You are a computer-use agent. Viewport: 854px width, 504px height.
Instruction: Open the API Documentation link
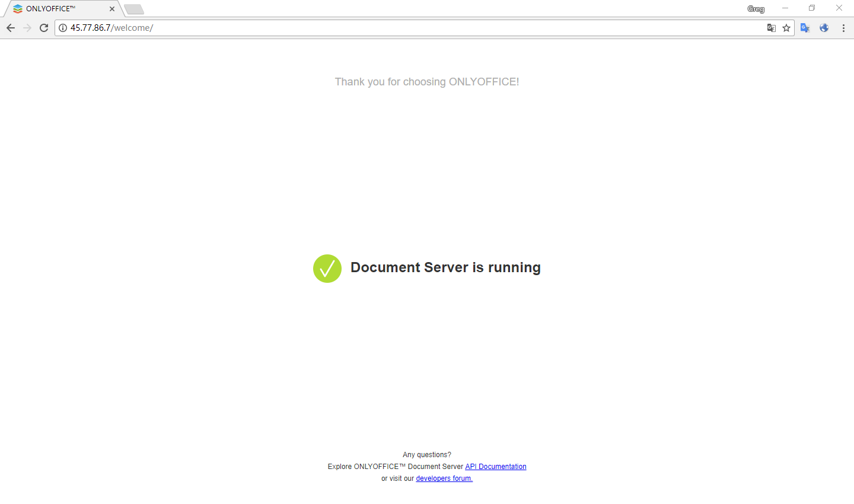click(496, 467)
